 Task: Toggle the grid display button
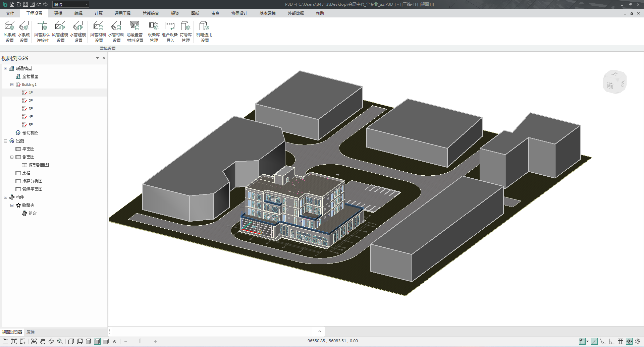click(x=621, y=341)
